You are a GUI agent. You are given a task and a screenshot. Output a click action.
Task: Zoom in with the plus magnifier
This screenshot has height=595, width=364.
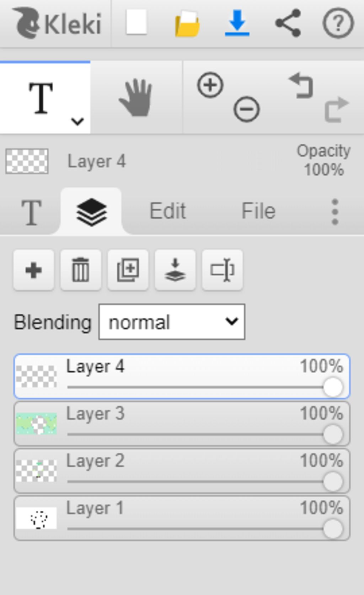[x=210, y=85]
